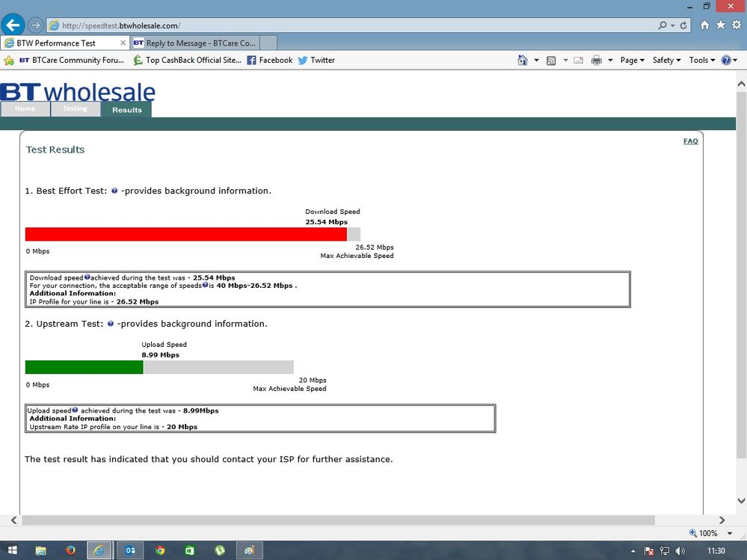
Task: Select the Results tab
Action: [126, 109]
